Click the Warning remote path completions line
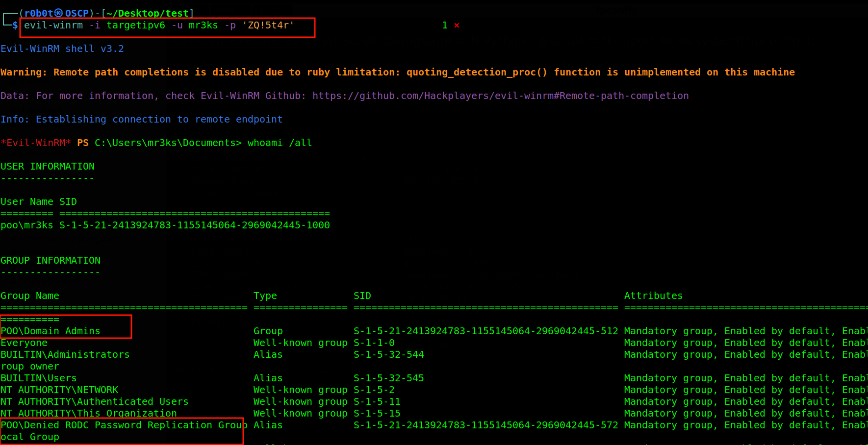Screen dimensions: 868x445 coord(398,73)
